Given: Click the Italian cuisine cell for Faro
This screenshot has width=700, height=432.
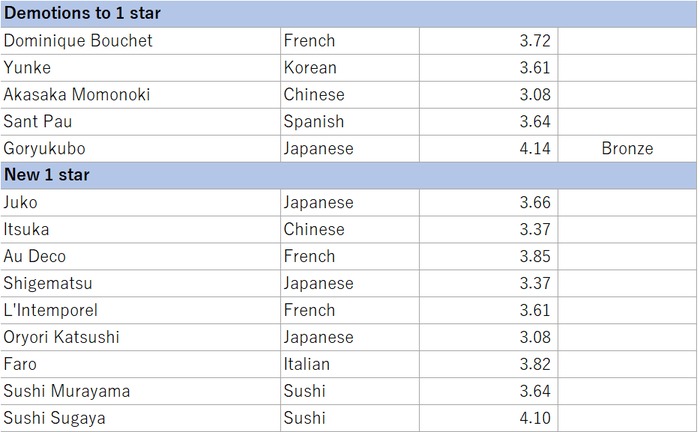Looking at the screenshot, I should click(350, 364).
